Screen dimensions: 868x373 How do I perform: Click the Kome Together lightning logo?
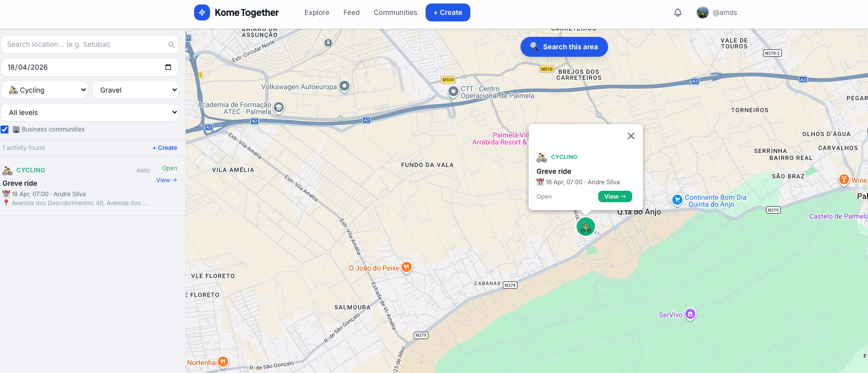tap(202, 12)
